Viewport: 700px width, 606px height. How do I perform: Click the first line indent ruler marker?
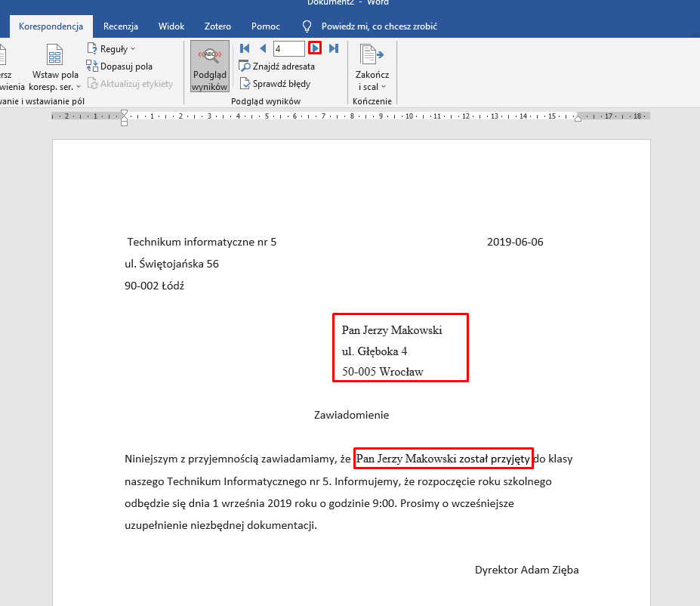124,113
